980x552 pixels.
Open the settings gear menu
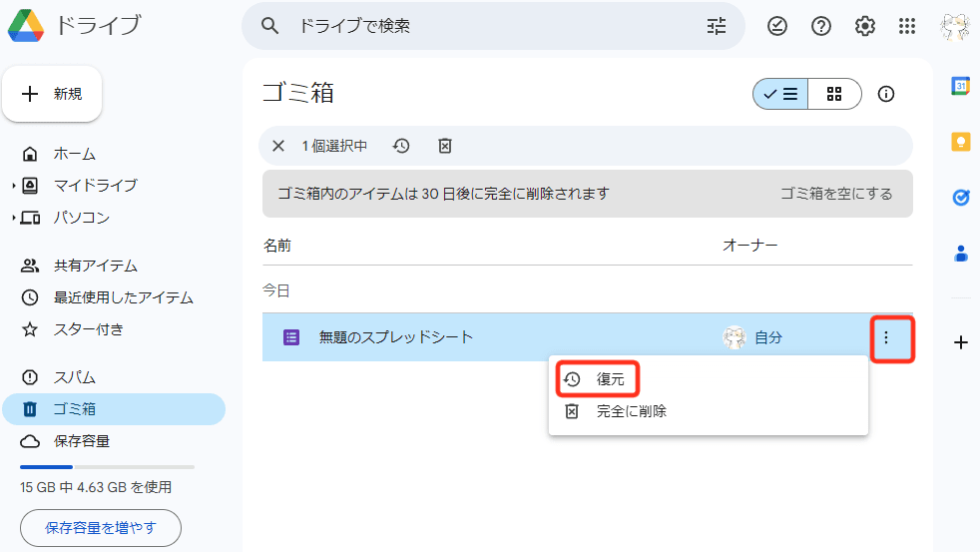click(x=865, y=26)
